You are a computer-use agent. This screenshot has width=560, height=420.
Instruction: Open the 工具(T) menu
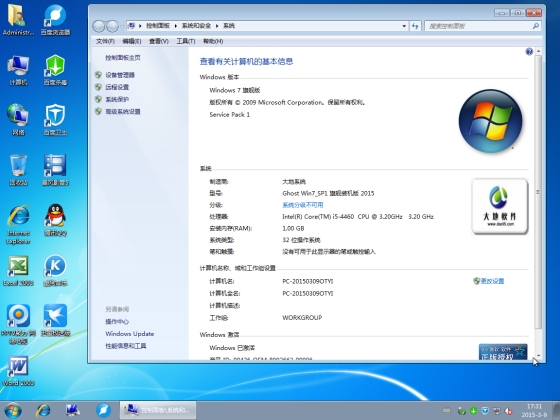186,41
